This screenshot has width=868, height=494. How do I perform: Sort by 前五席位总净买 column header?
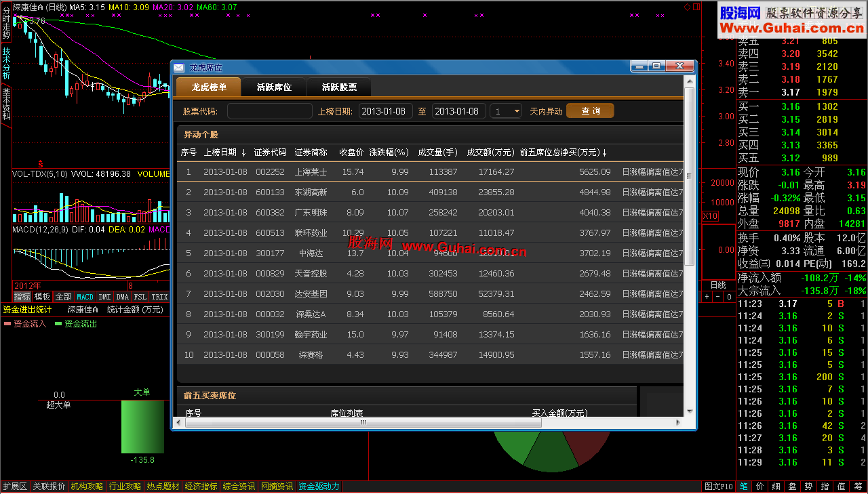pyautogui.click(x=563, y=152)
